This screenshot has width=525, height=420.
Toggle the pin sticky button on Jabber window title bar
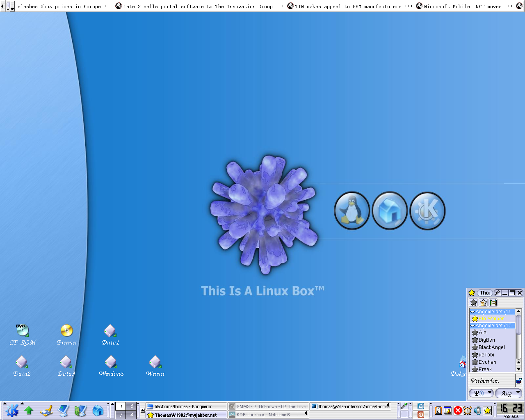click(498, 293)
